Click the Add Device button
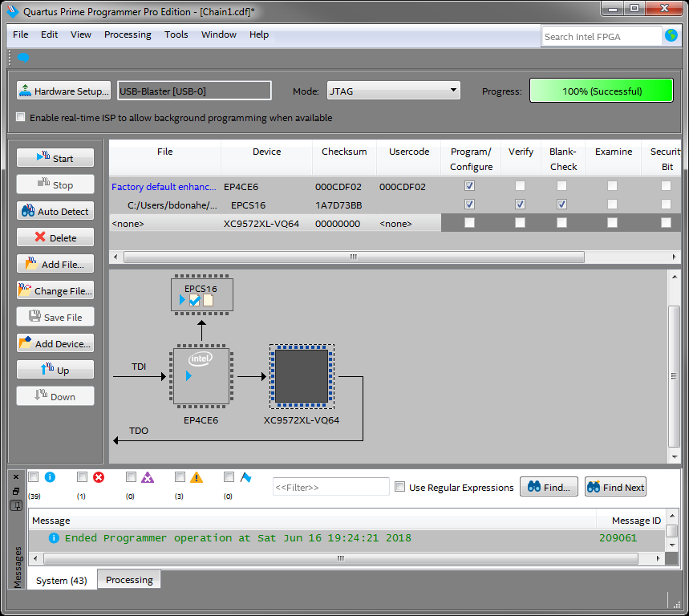Image resolution: width=689 pixels, height=616 pixels. (x=55, y=343)
